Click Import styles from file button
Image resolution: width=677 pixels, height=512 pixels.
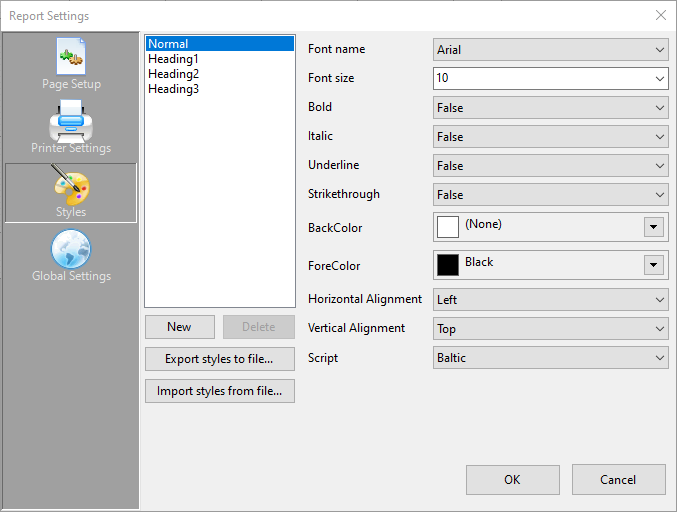tap(220, 391)
